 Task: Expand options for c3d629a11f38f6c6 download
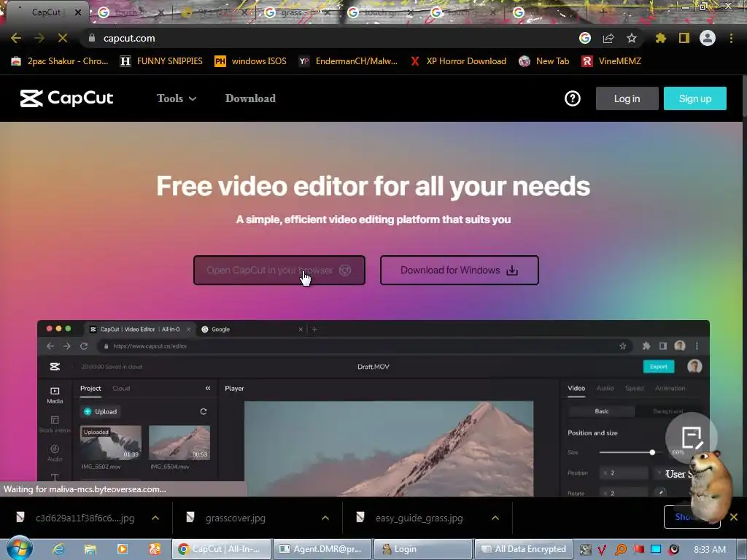pyautogui.click(x=155, y=518)
